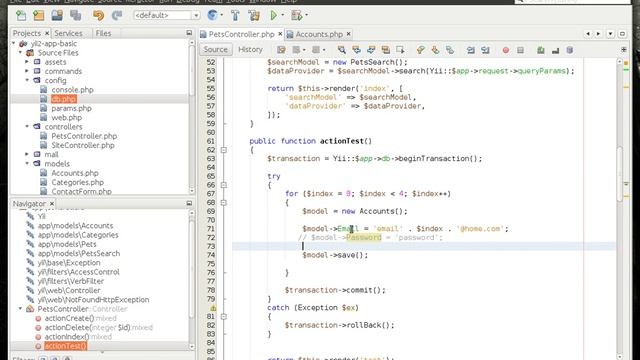Select db.php in config folder
This screenshot has height=360, width=640.
pos(64,99)
